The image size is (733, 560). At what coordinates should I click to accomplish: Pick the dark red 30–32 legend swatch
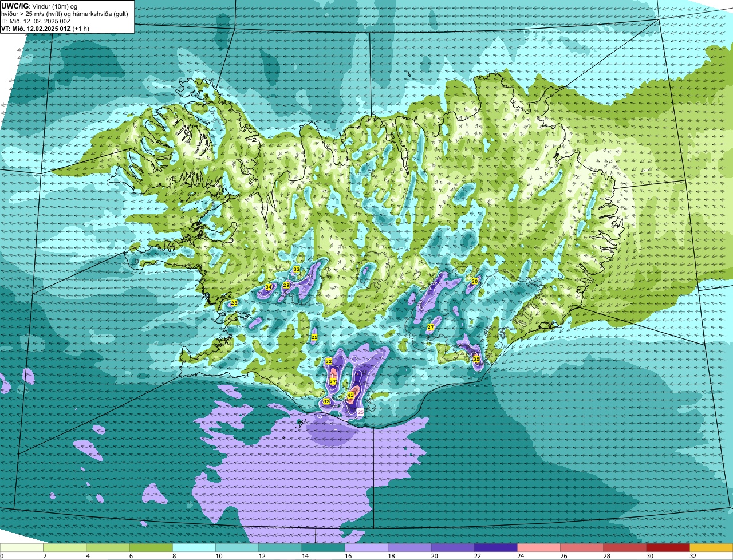(x=668, y=548)
